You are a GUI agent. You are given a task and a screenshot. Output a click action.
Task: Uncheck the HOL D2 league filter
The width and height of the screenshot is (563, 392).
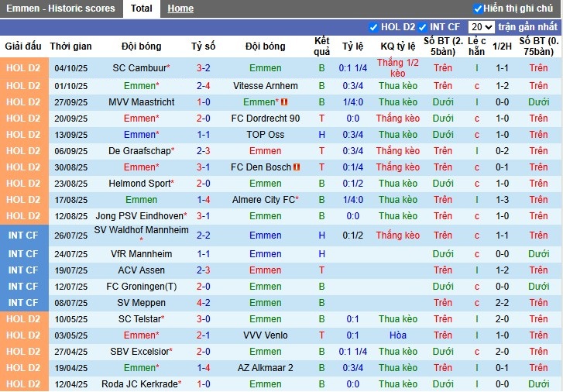[x=374, y=27]
